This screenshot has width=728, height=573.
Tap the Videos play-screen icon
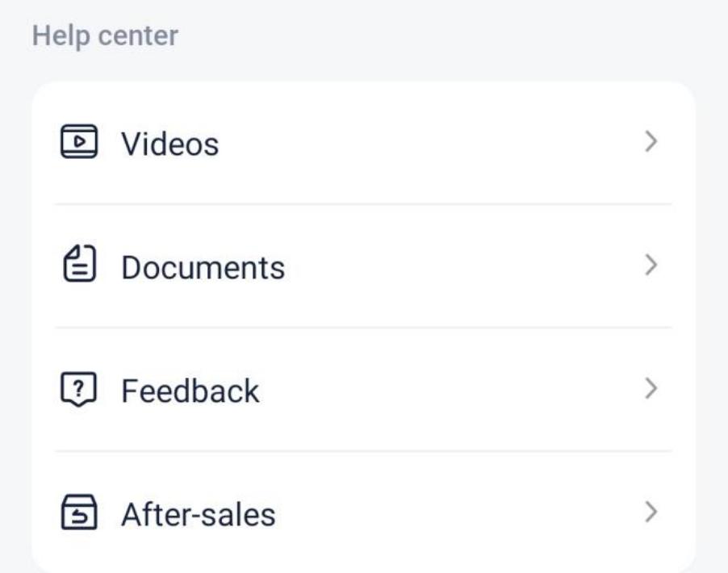(x=79, y=141)
